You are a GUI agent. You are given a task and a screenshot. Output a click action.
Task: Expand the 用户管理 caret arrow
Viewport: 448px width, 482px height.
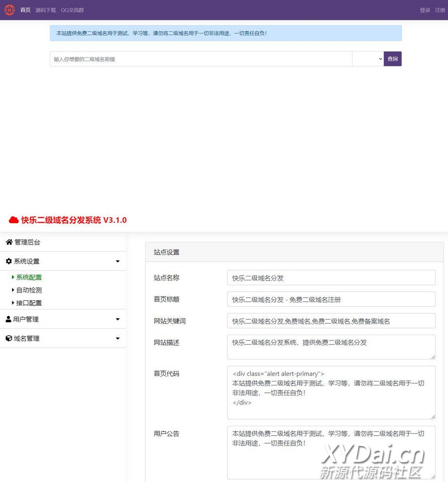(117, 319)
